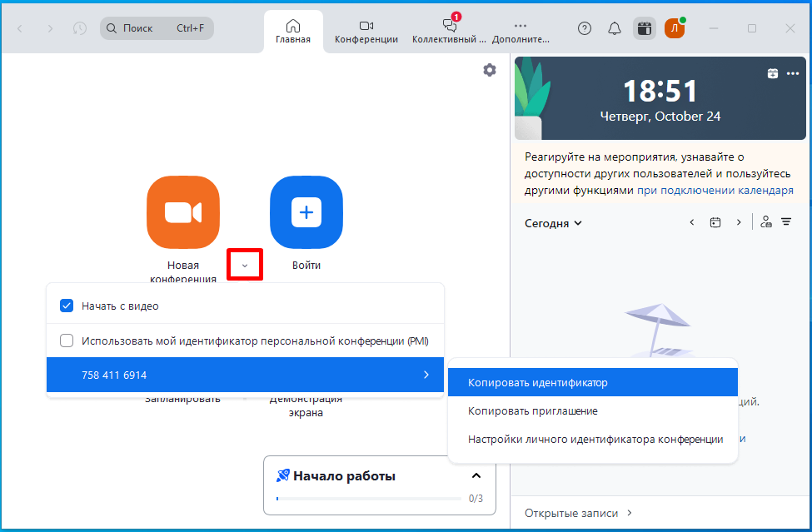Select Копировать идентификатор menu item
This screenshot has width=812, height=532.
[593, 382]
